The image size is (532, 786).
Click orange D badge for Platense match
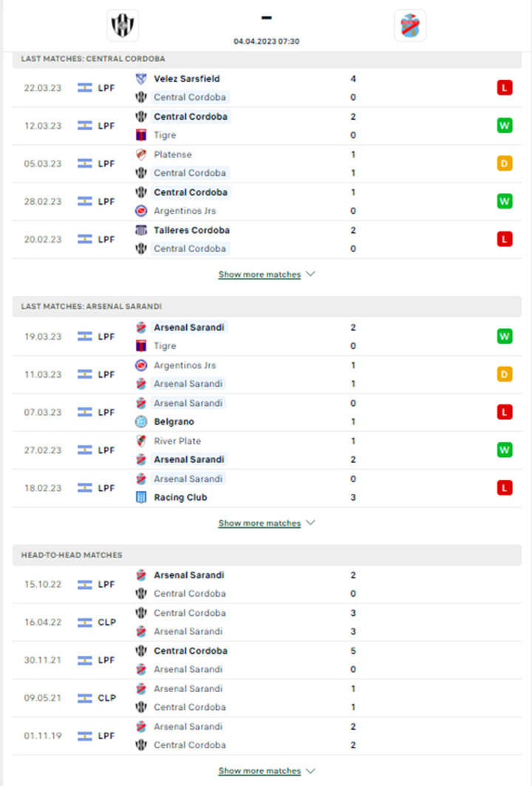pyautogui.click(x=505, y=163)
